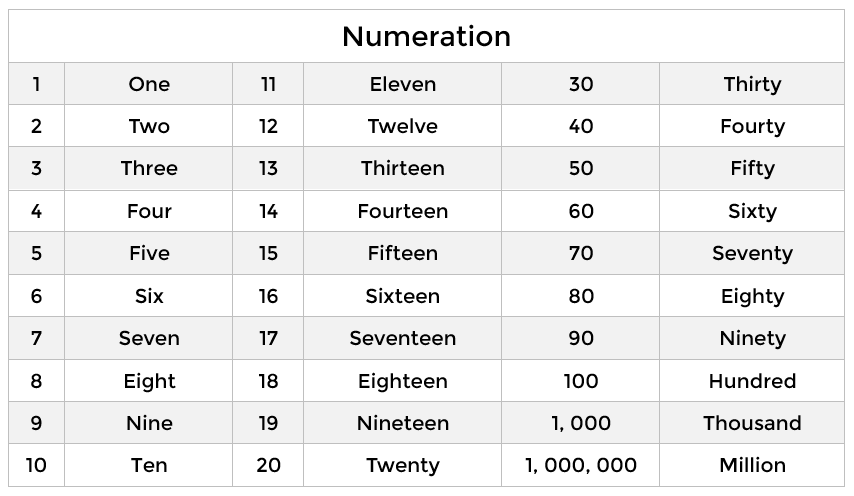Screen dimensions: 854x496
Task: Select the Million cell
Action: click(752, 465)
